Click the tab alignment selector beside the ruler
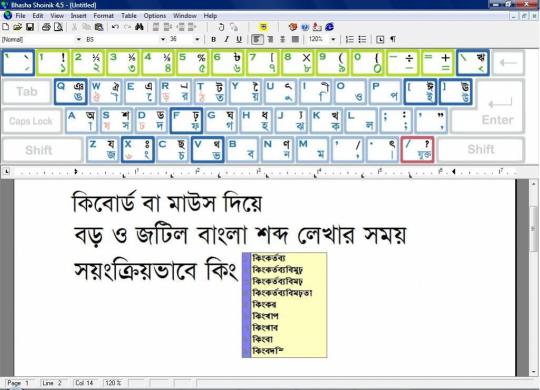Viewport: 540px width, 390px height. (7, 171)
